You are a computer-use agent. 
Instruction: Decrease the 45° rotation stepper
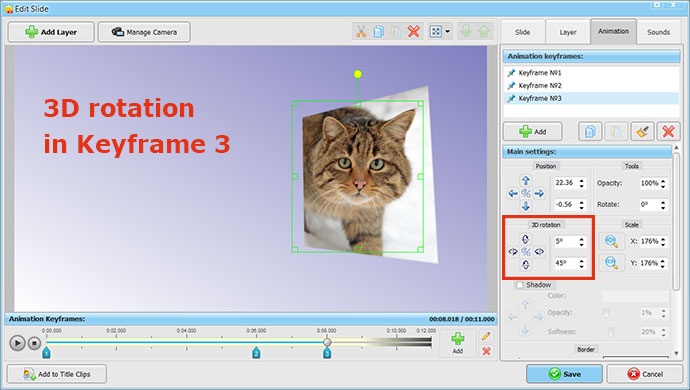(582, 266)
